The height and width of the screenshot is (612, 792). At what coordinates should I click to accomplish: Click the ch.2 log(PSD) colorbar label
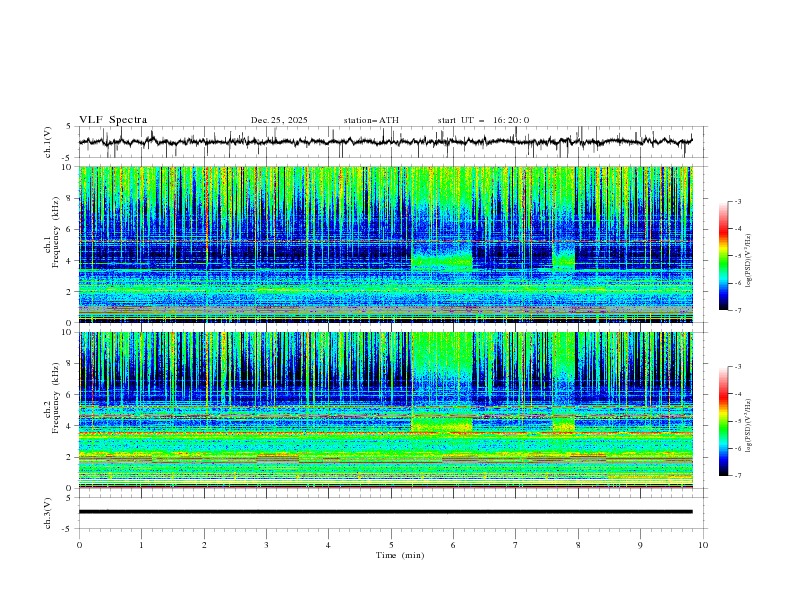pos(749,425)
